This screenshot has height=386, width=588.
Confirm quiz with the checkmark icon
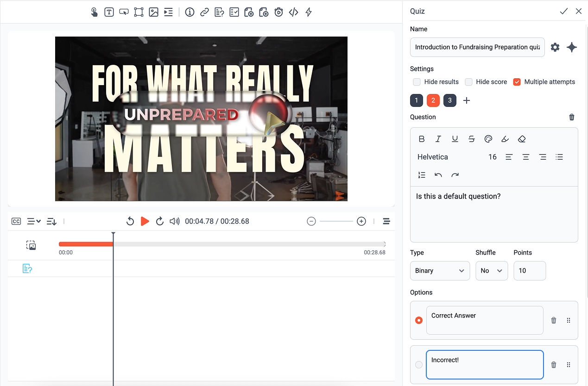(564, 11)
